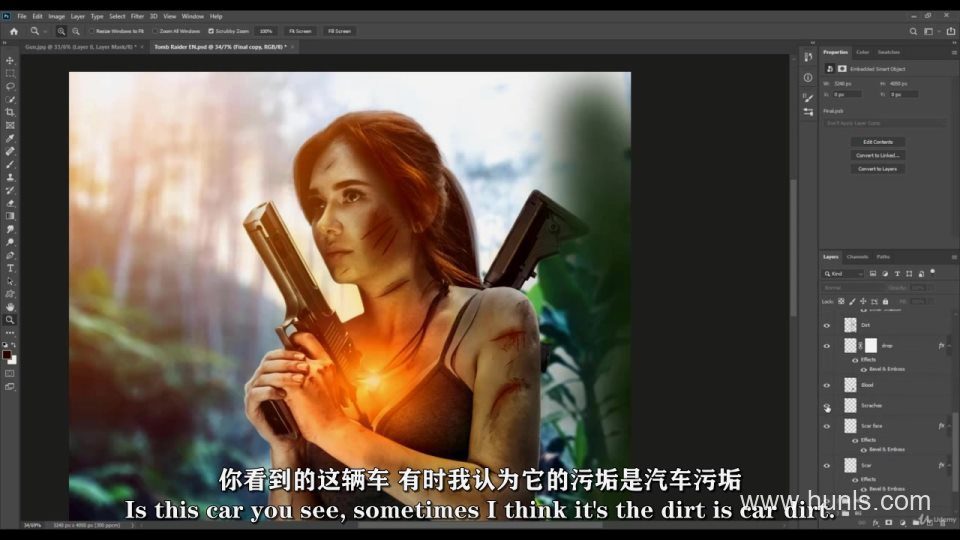Open the Info panel icon
Viewport: 960px width, 540px height.
click(x=808, y=78)
